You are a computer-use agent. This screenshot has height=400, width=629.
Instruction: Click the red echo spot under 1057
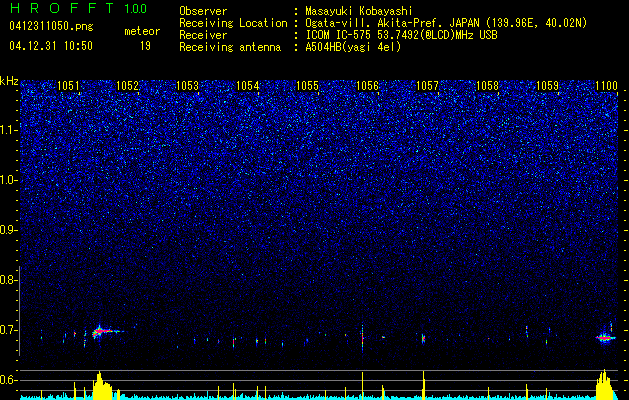(x=423, y=339)
